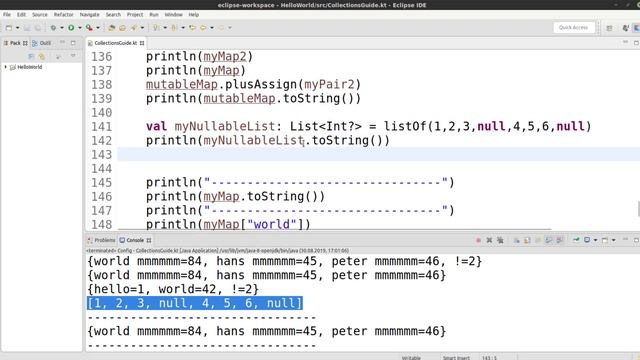Open the Project menu
The width and height of the screenshot is (640, 360).
pyautogui.click(x=135, y=14)
